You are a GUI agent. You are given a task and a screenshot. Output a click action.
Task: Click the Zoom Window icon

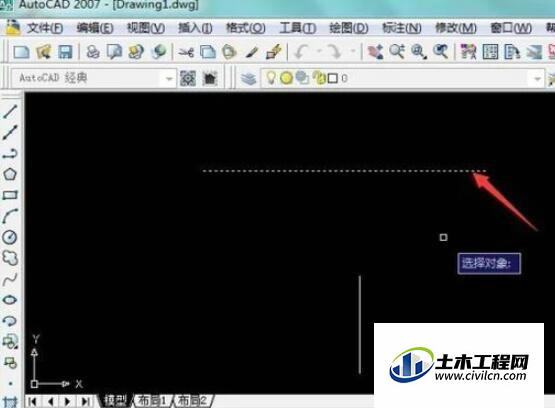pos(419,52)
